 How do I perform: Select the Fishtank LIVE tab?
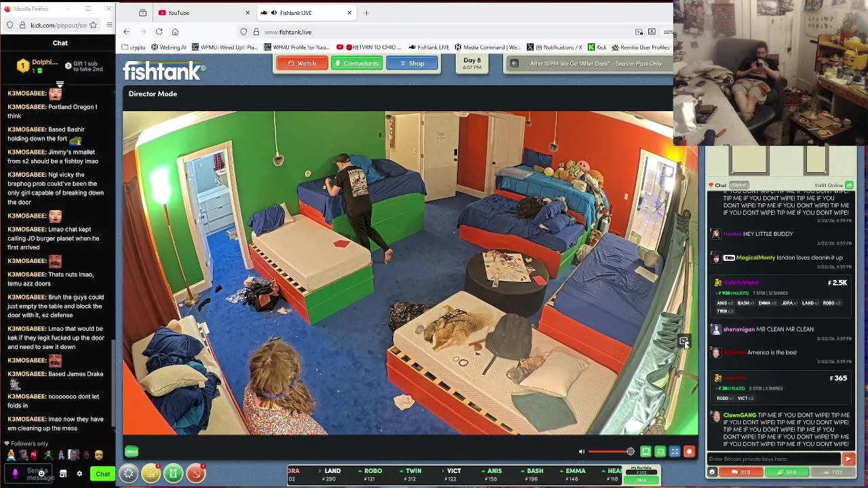point(305,13)
